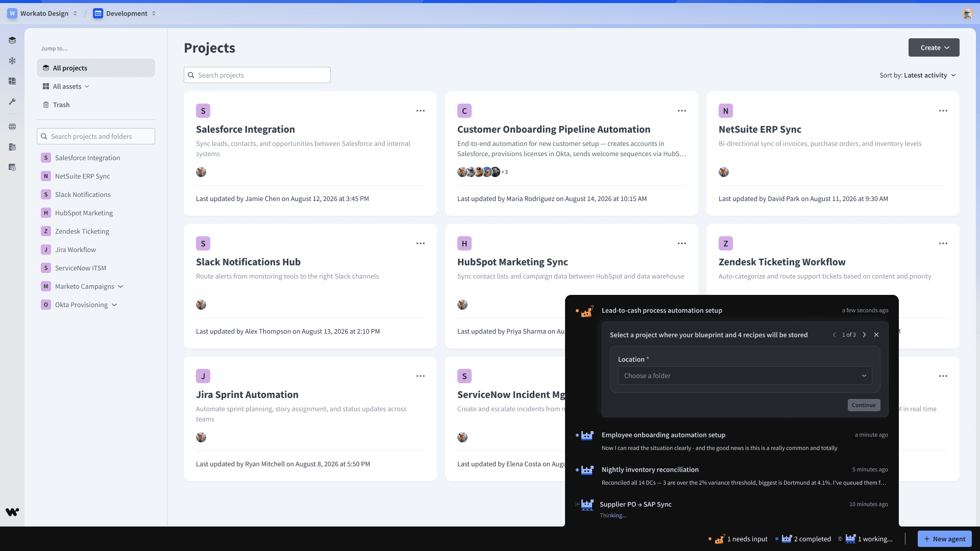Open more options for Customer Onboarding Pipeline card
The width and height of the screenshot is (980, 551).
682,111
